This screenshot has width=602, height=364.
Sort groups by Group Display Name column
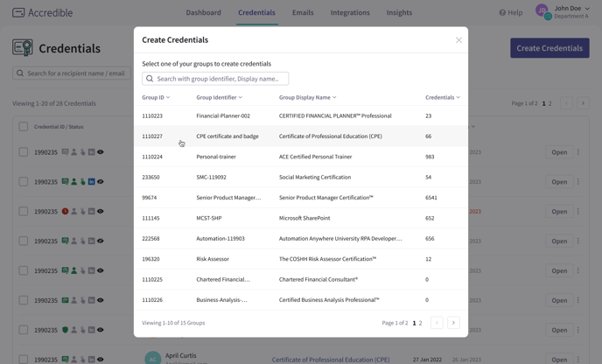point(307,98)
